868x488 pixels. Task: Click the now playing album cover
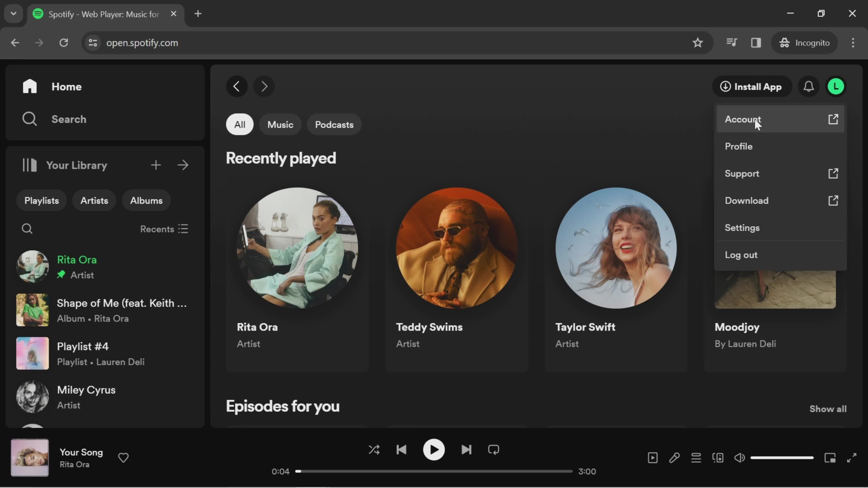(30, 458)
